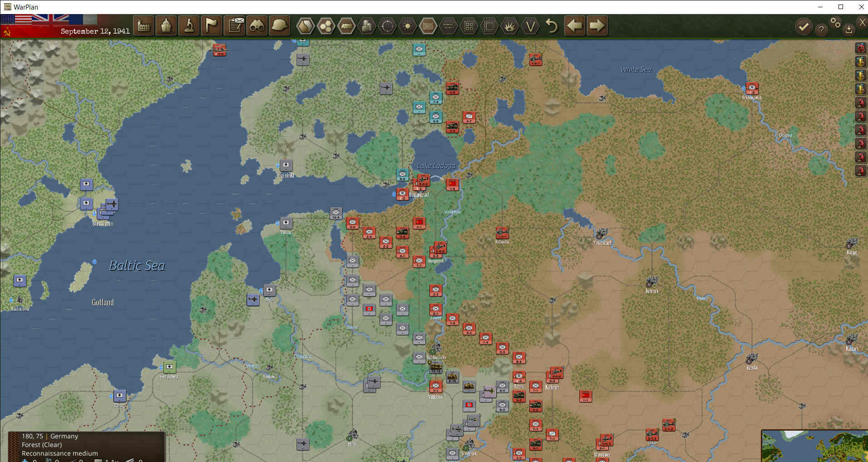Go to previous unit with left arrow
Viewport: 868px width, 462px height.
575,26
